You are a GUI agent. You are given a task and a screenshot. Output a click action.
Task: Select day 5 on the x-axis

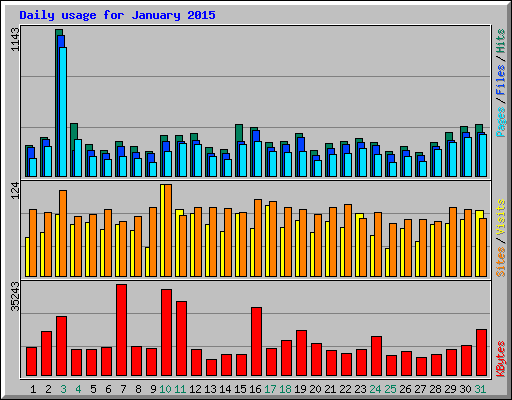tap(93, 389)
